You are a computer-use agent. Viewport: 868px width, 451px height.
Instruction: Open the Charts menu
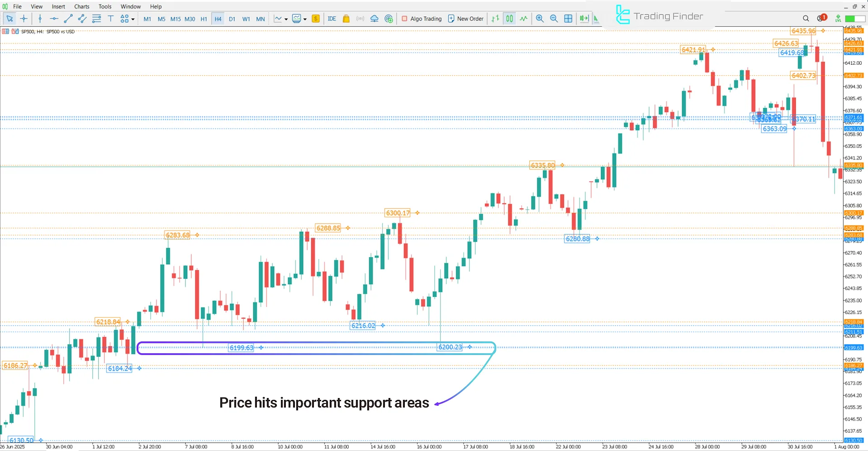[x=81, y=6]
